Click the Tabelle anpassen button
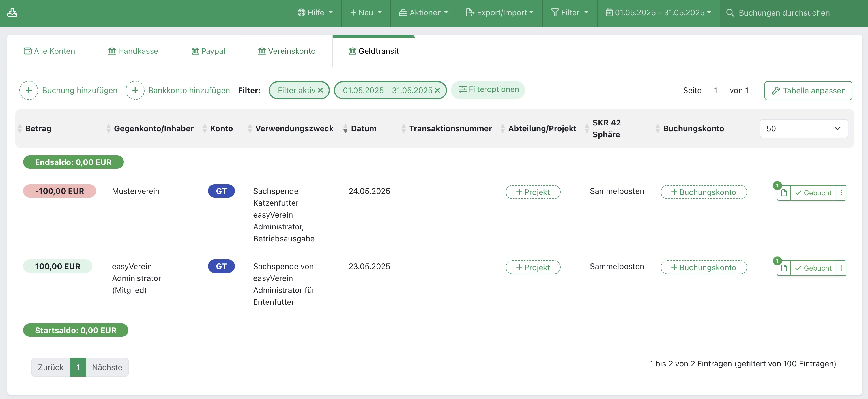 tap(808, 91)
